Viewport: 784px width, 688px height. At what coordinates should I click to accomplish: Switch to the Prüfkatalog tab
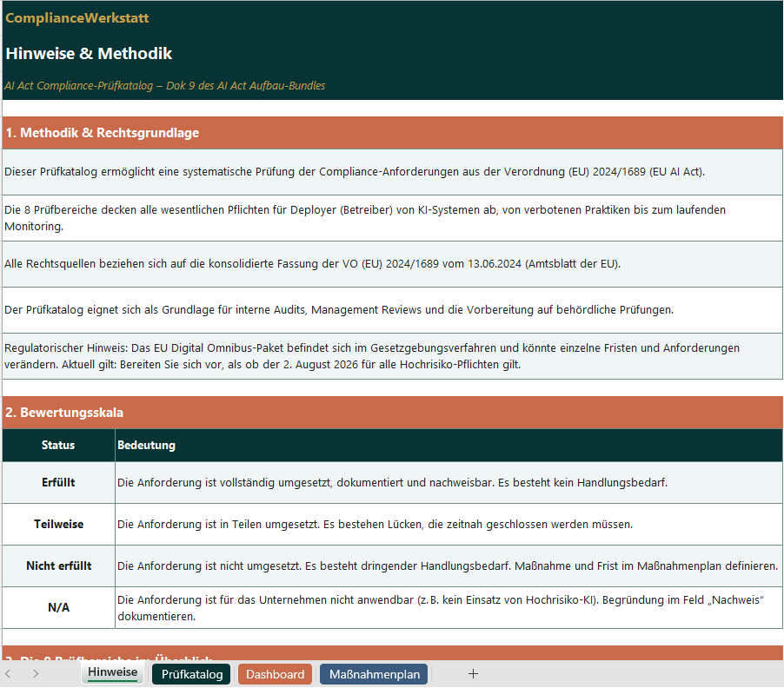(190, 673)
